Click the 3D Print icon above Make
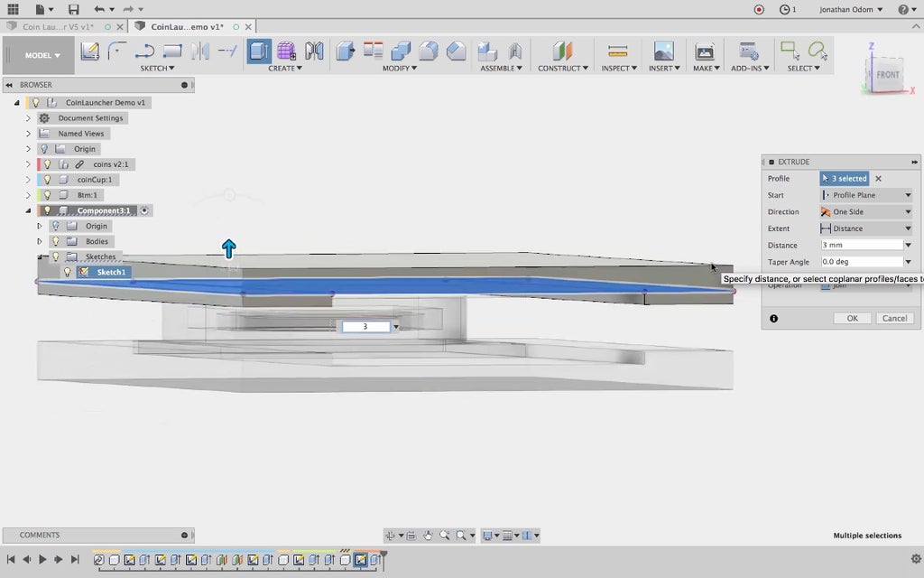The image size is (924, 578). click(x=705, y=51)
